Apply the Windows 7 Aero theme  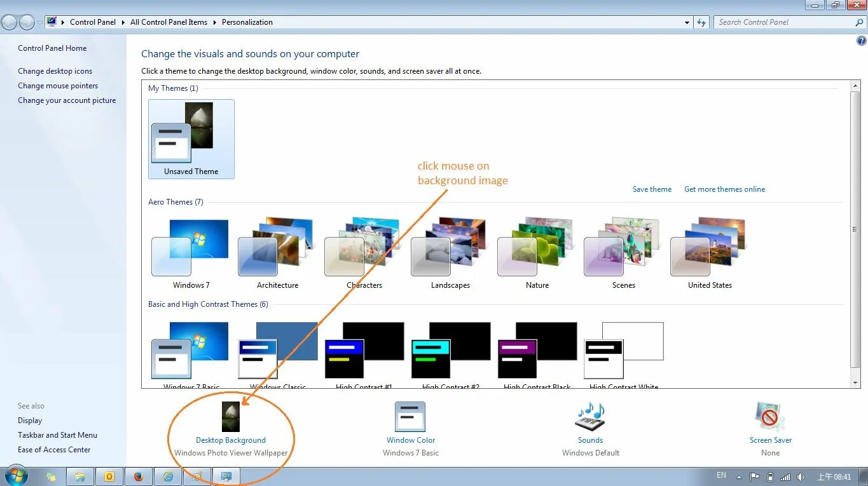click(x=191, y=253)
